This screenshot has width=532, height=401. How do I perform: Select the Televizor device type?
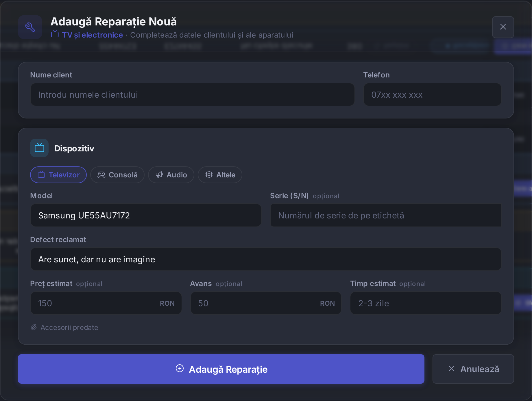[58, 175]
